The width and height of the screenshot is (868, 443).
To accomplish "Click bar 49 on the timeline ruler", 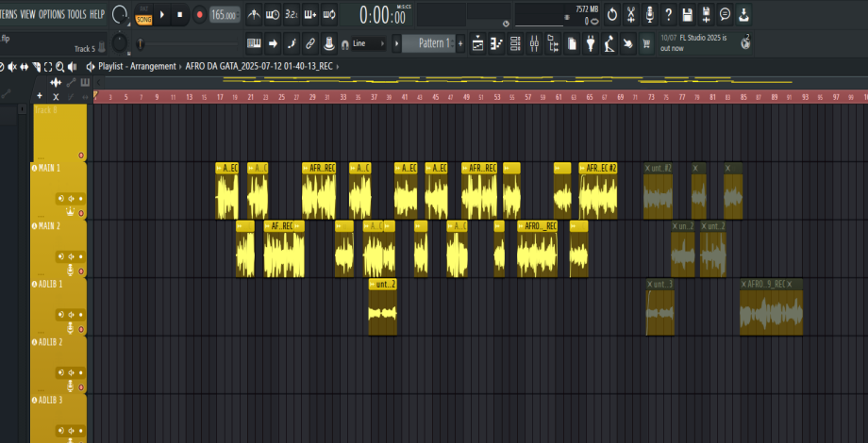I will pos(466,97).
